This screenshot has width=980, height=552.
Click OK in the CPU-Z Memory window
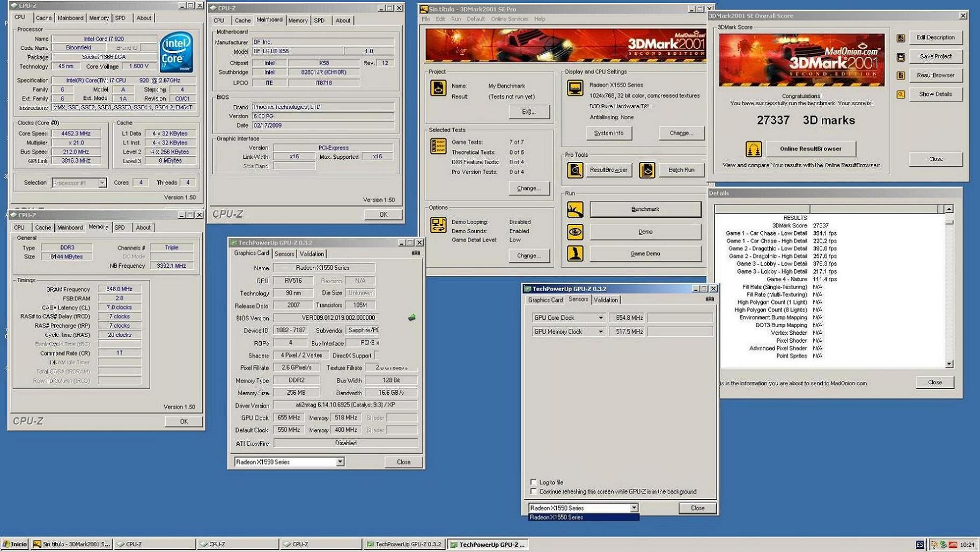tap(183, 422)
